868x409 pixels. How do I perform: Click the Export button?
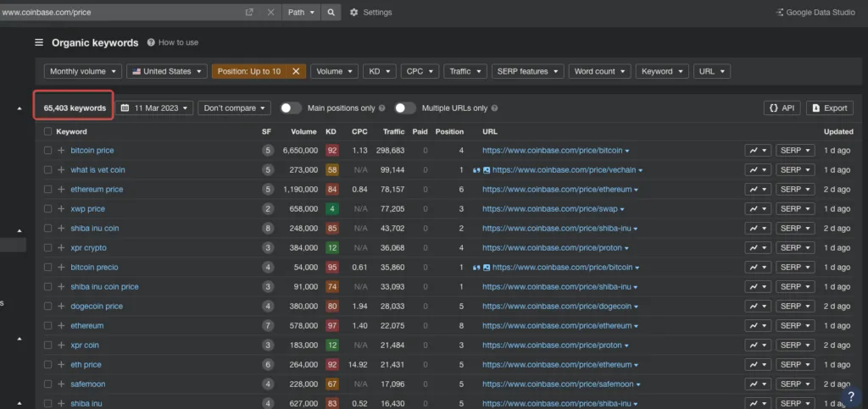829,108
